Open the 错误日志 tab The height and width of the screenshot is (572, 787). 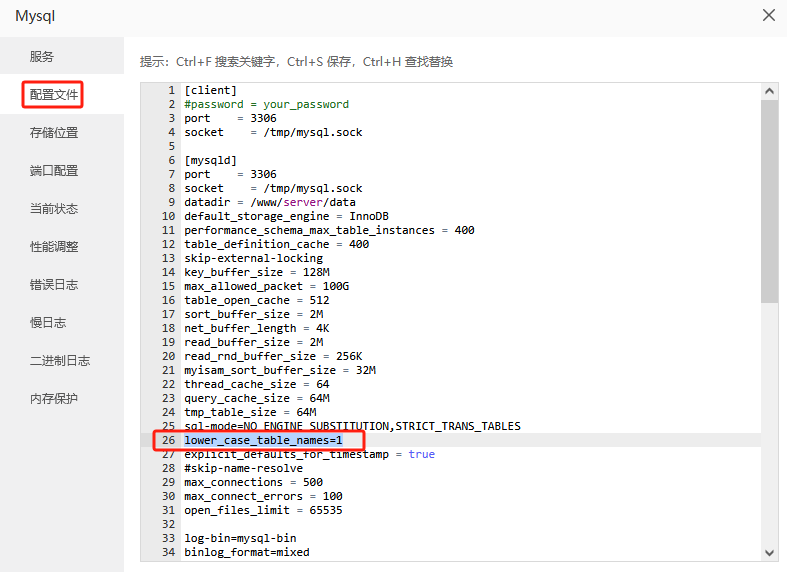pos(54,284)
